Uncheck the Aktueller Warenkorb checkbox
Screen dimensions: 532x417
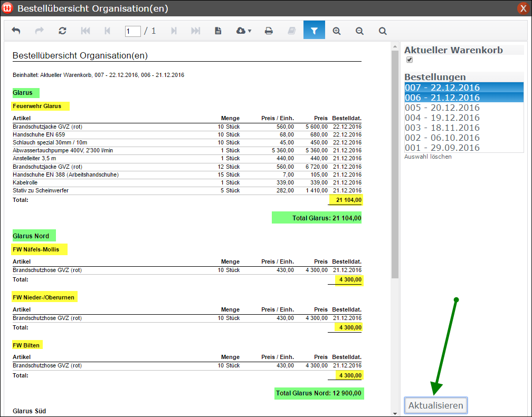click(410, 60)
